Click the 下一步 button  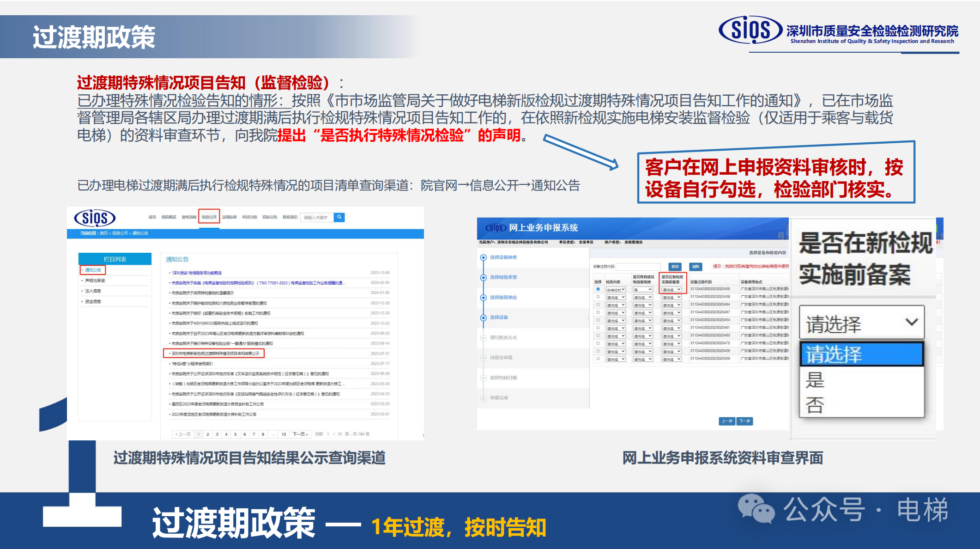[744, 421]
